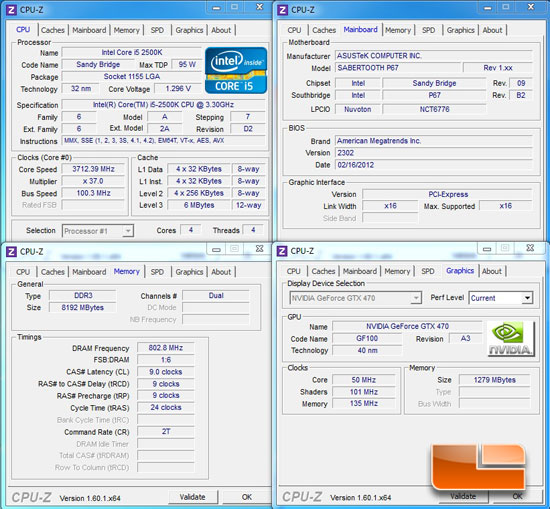Click the NVIDIA logo in Graphics window
The height and width of the screenshot is (509, 550).
click(x=511, y=339)
